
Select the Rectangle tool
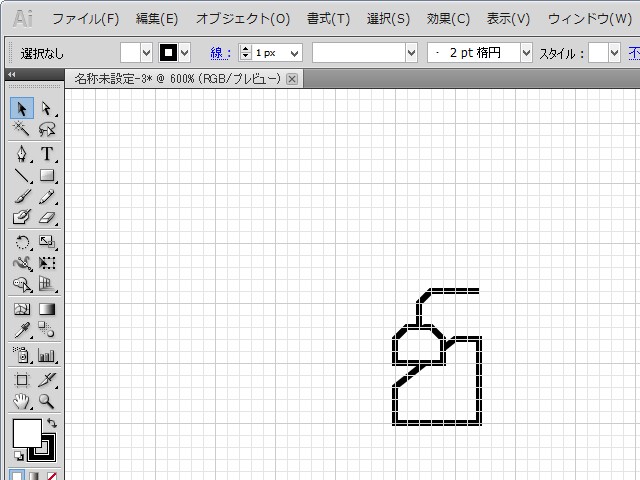point(46,176)
